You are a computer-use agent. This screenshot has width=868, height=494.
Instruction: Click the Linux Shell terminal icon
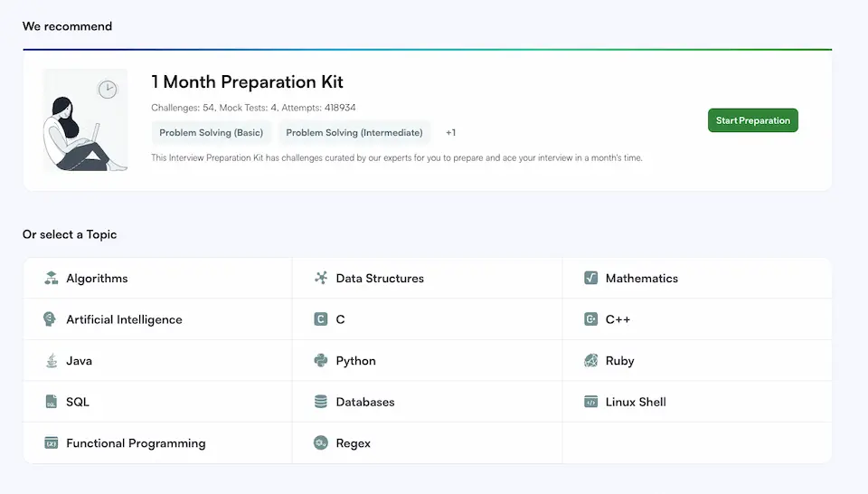(590, 402)
